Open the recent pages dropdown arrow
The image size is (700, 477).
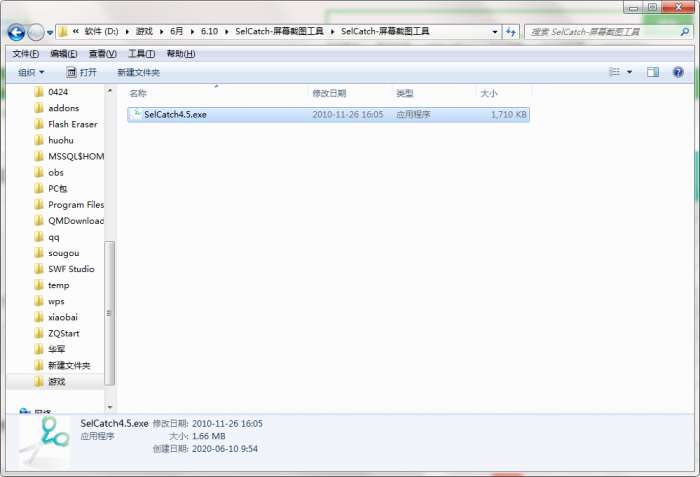point(50,33)
